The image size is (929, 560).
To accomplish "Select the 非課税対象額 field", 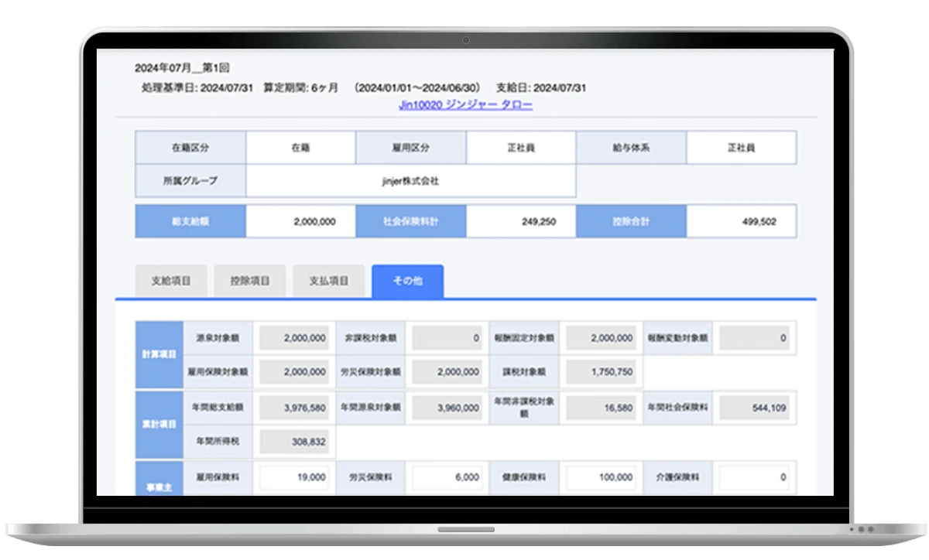I will point(447,338).
